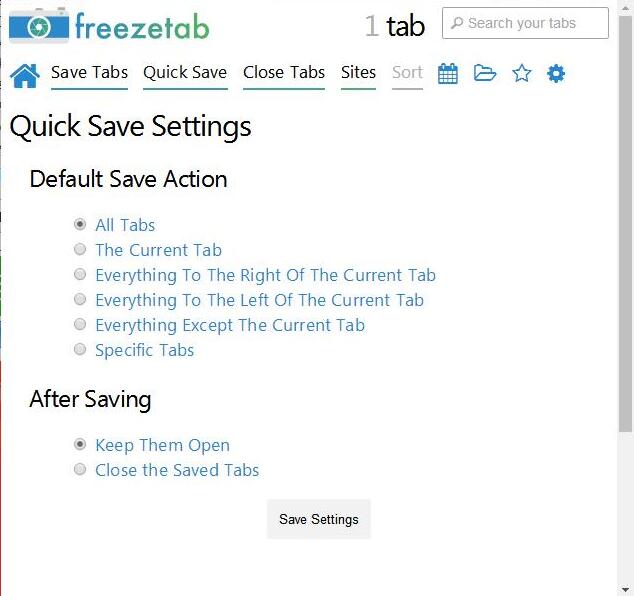Open settings gear icon
The height and width of the screenshot is (596, 634).
(557, 73)
